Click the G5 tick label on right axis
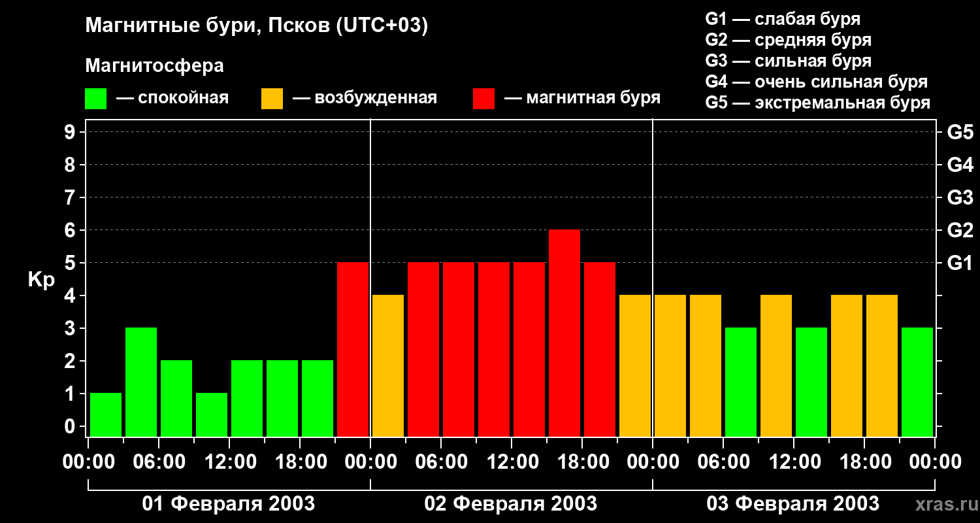980x523 pixels. pyautogui.click(x=960, y=132)
